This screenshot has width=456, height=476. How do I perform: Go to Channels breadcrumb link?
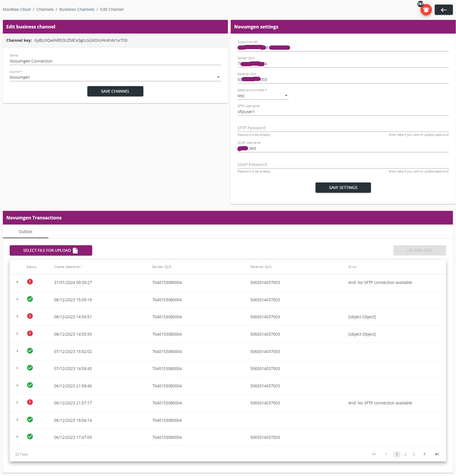click(x=45, y=9)
